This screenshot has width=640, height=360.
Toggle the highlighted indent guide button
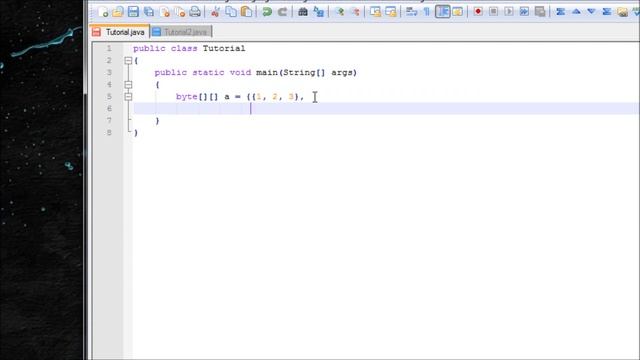point(442,11)
